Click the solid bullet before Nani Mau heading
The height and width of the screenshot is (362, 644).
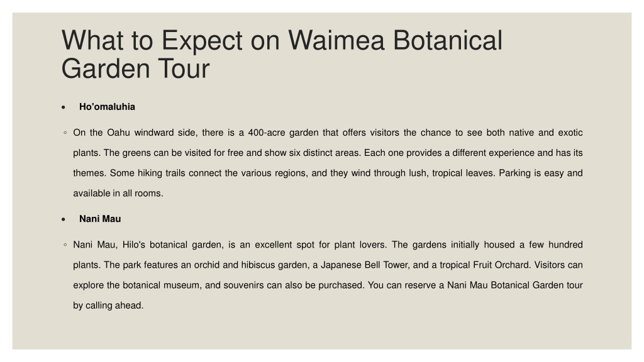pos(64,219)
